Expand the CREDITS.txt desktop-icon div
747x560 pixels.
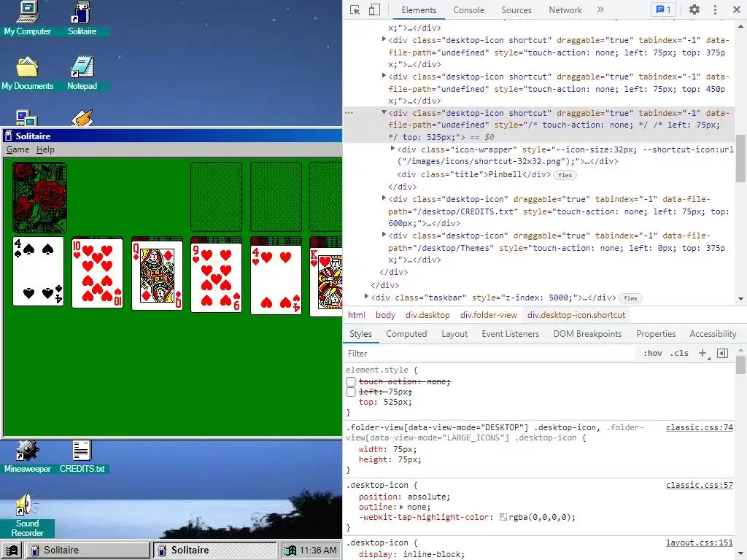(x=384, y=198)
